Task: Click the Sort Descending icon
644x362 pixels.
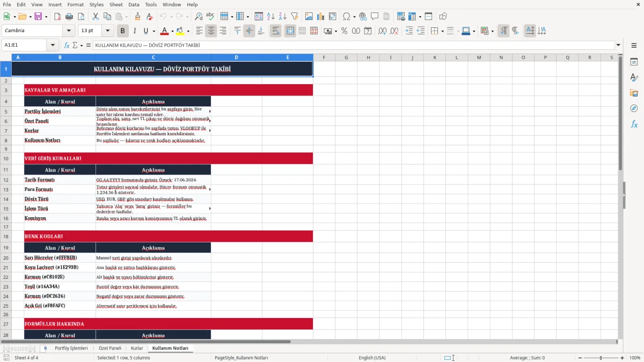Action: [283, 17]
